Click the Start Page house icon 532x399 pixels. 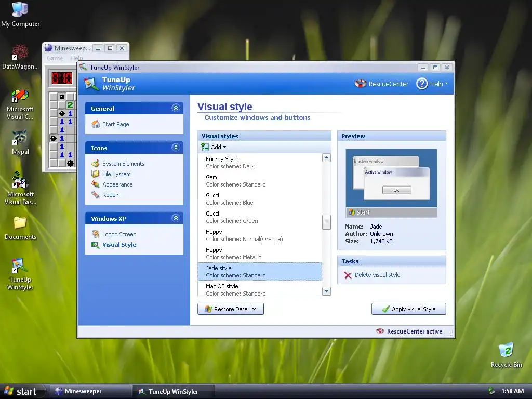point(96,124)
